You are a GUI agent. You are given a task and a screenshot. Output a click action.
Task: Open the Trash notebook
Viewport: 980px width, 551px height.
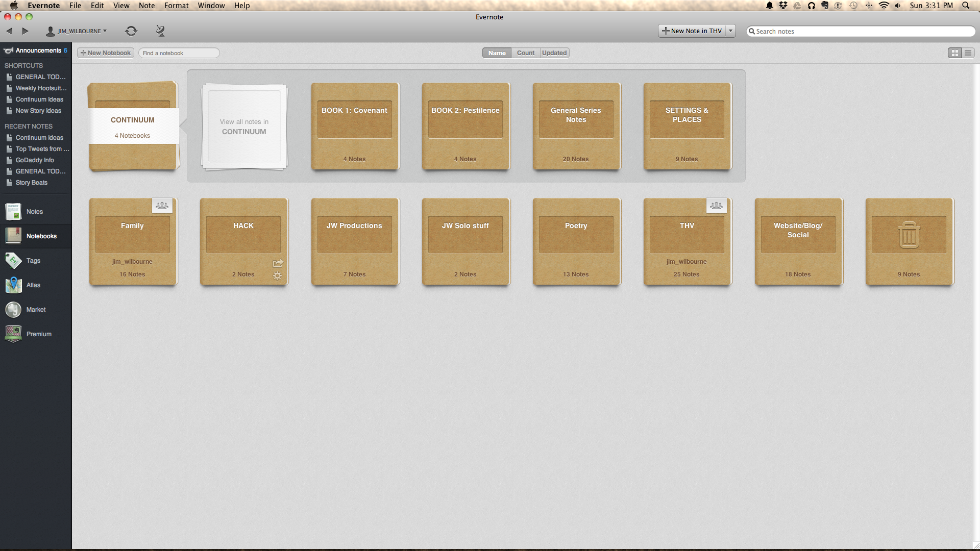pyautogui.click(x=909, y=241)
